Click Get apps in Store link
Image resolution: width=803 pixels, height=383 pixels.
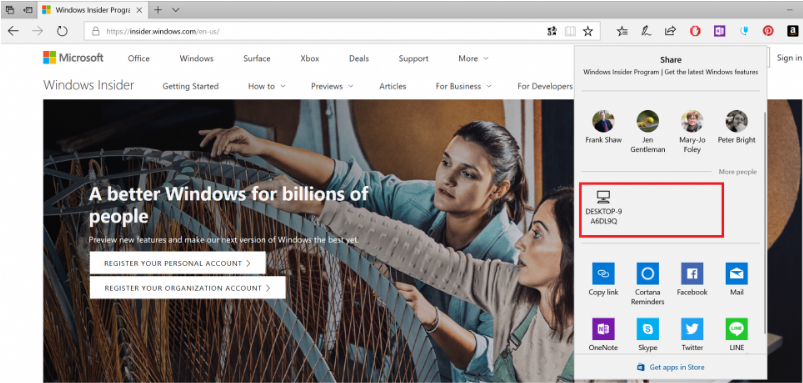(x=671, y=367)
